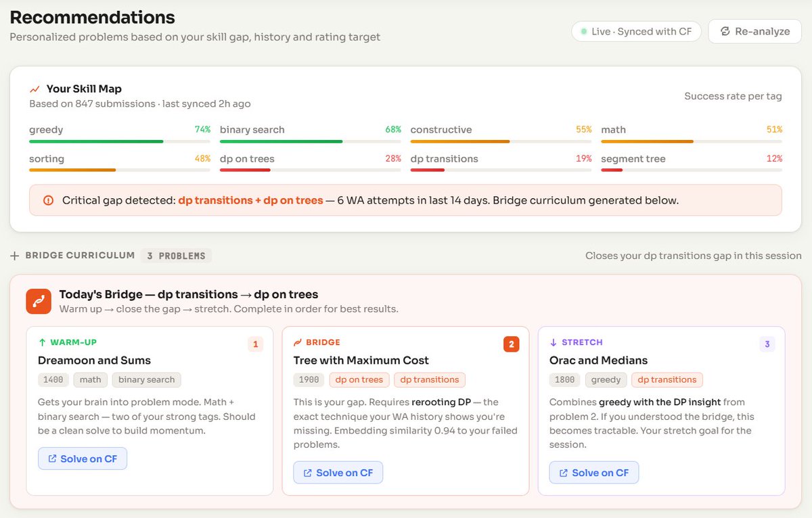Click the 1800 rating tag
The image size is (812, 518).
pos(565,379)
